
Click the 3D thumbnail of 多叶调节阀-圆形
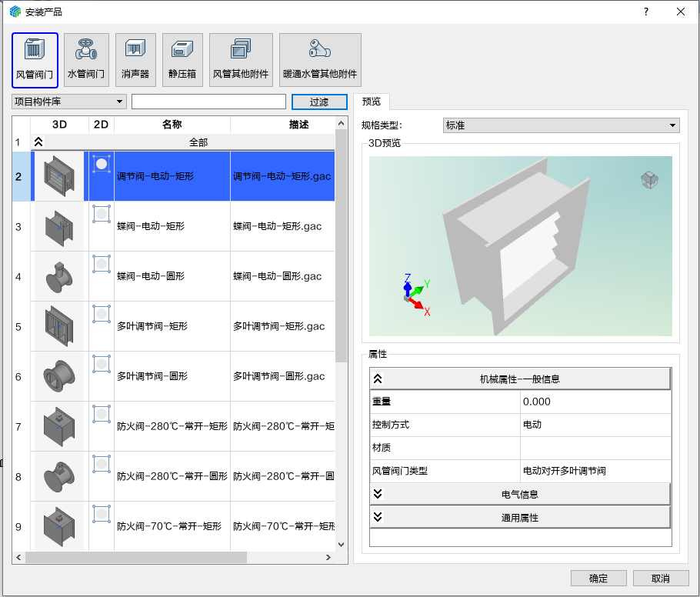click(59, 376)
